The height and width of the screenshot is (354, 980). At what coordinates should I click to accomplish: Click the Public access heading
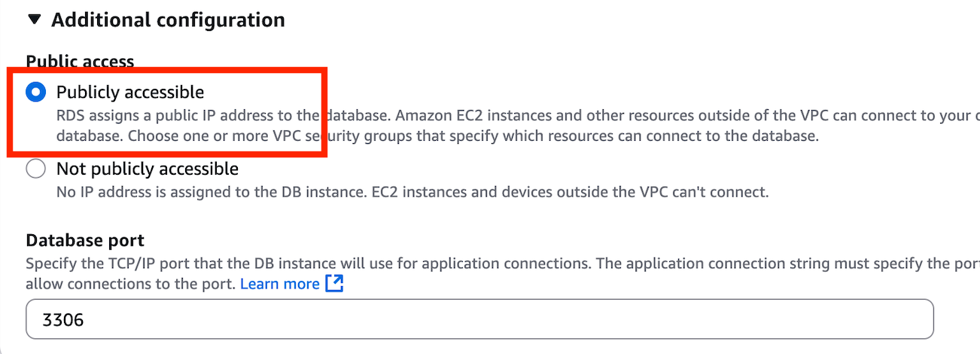[x=80, y=61]
